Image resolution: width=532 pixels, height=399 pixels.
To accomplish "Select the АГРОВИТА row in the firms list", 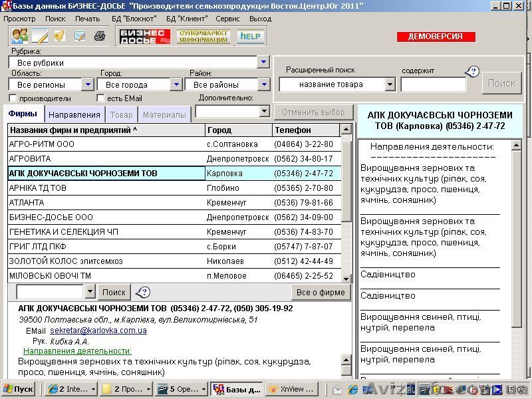I will coord(66,158).
